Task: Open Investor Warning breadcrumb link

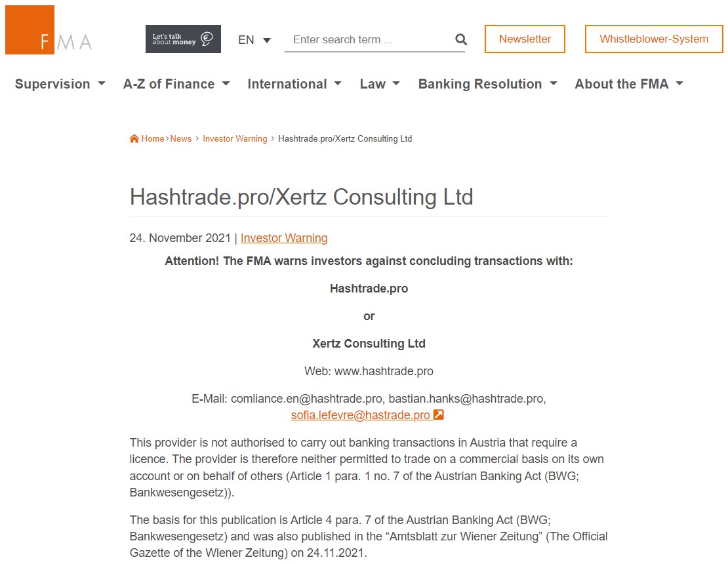Action: pyautogui.click(x=235, y=139)
